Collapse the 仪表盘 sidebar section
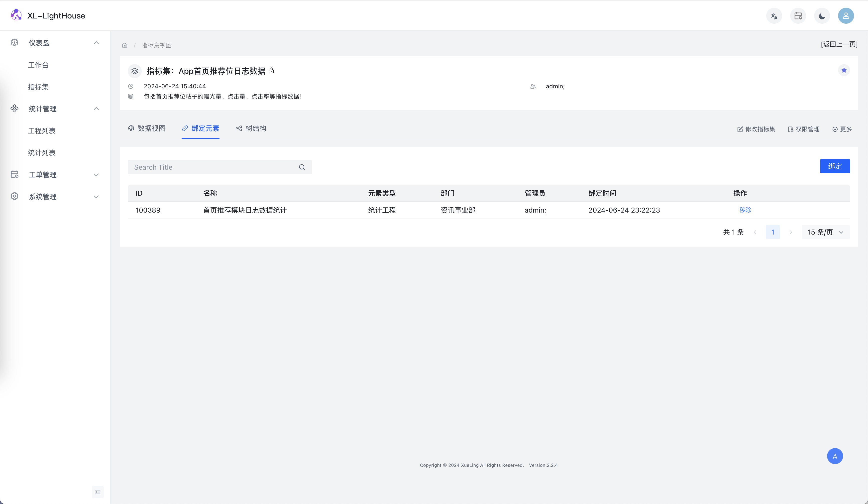The width and height of the screenshot is (868, 504). (x=96, y=43)
